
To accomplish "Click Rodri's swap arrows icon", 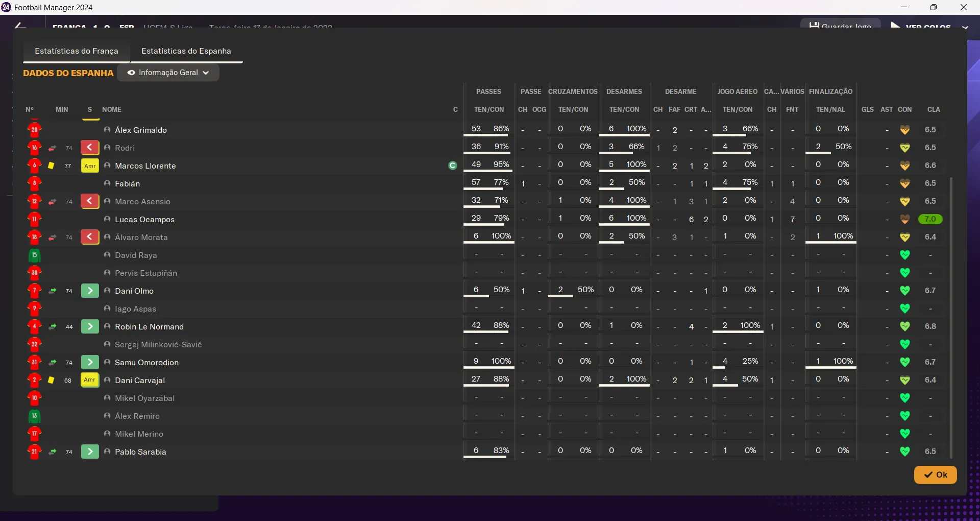I will (52, 148).
